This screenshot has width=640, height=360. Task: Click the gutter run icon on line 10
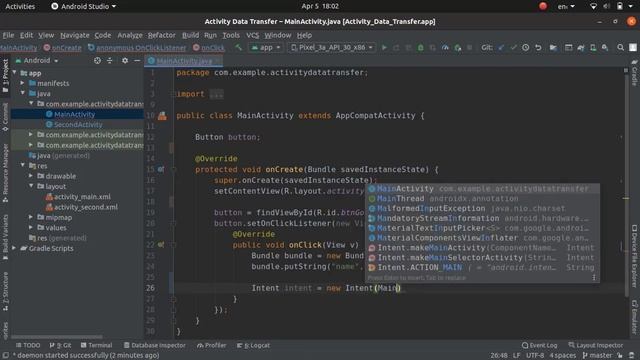[x=162, y=116]
